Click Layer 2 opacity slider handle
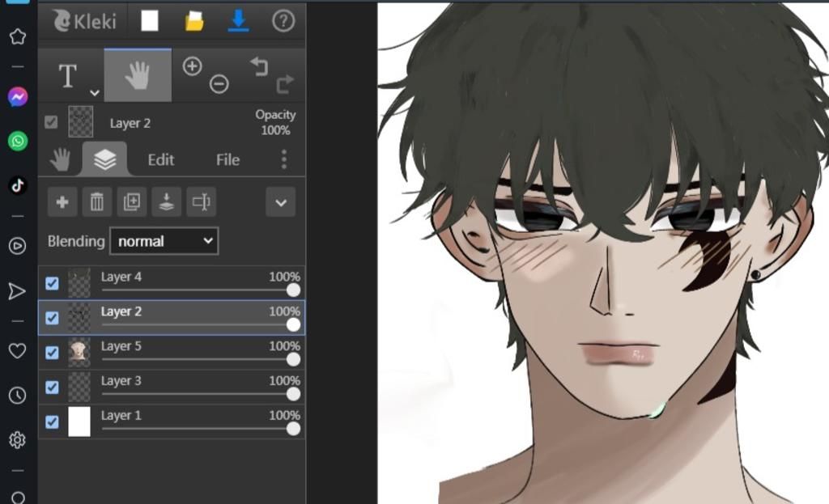Screen dimensions: 829x504 293,325
